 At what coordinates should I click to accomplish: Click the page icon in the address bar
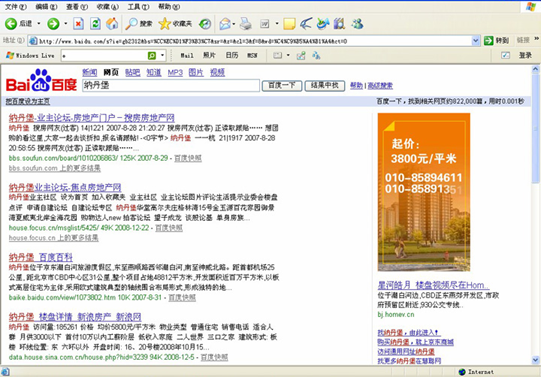click(x=33, y=41)
